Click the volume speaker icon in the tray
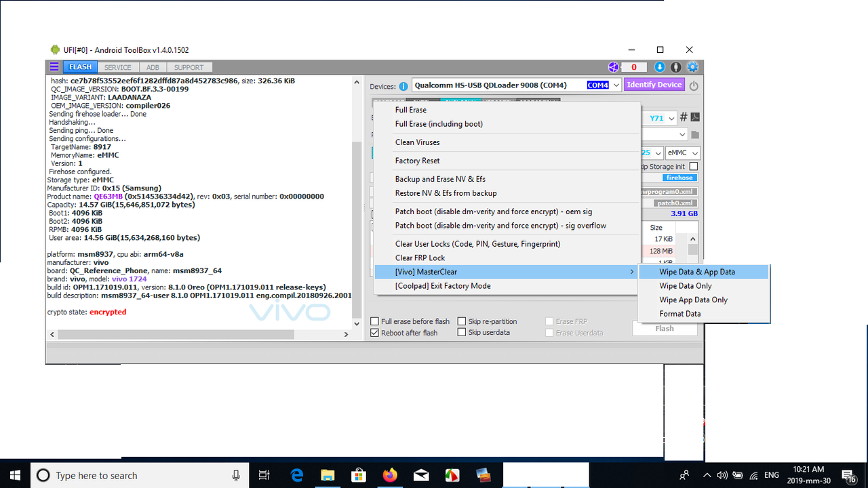The height and width of the screenshot is (488, 868). pyautogui.click(x=722, y=475)
